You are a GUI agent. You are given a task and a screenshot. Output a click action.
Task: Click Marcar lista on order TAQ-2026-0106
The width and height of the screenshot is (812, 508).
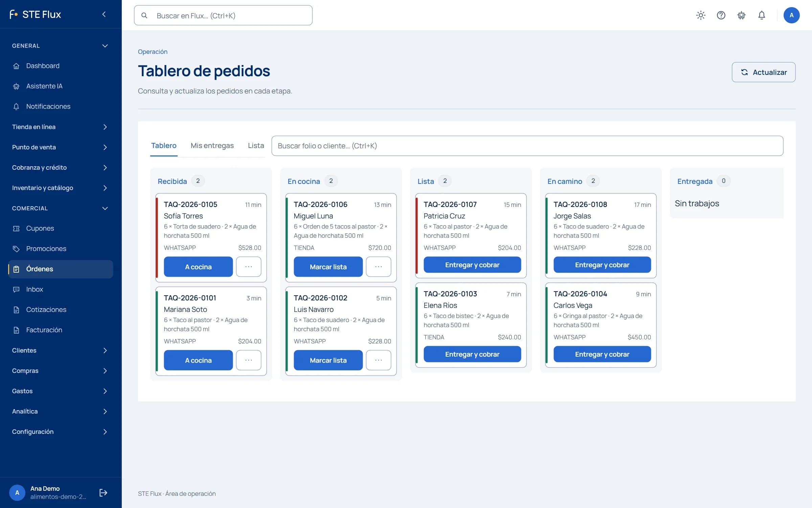[328, 267]
